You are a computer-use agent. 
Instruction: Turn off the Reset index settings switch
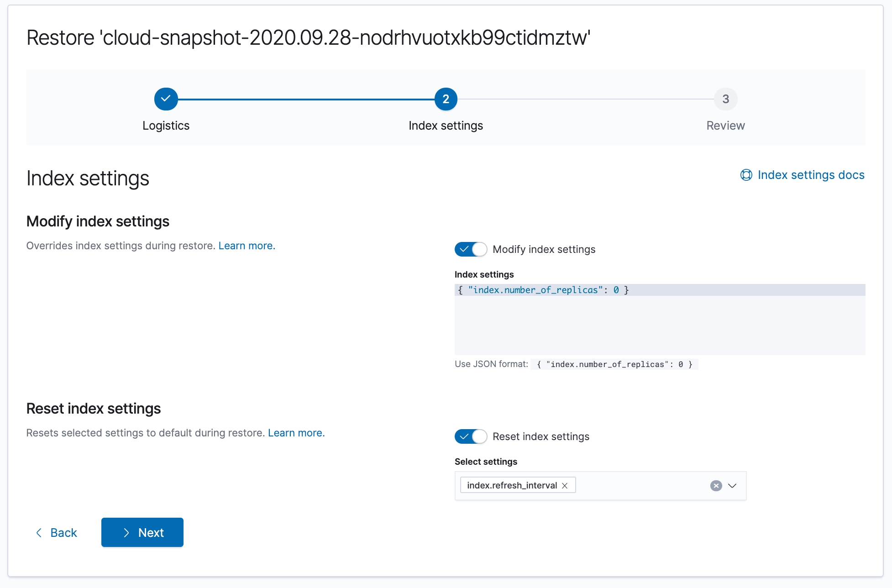[471, 436]
